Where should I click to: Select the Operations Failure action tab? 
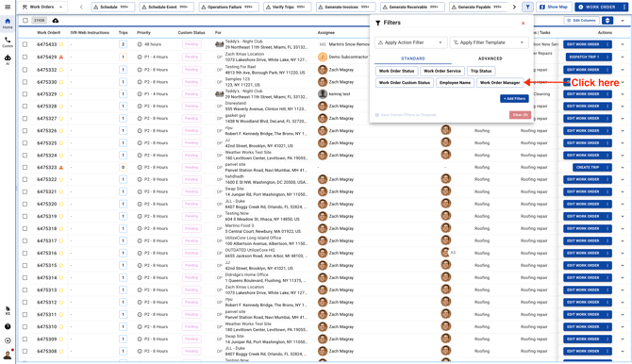[x=229, y=7]
